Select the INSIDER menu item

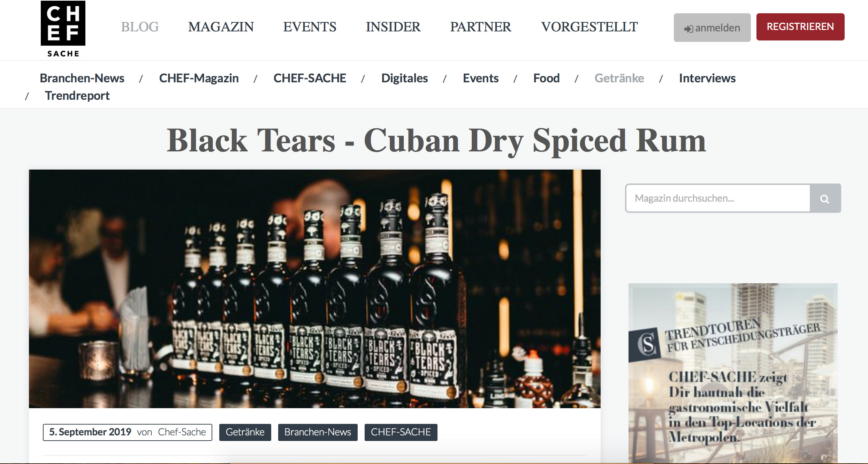pos(393,27)
